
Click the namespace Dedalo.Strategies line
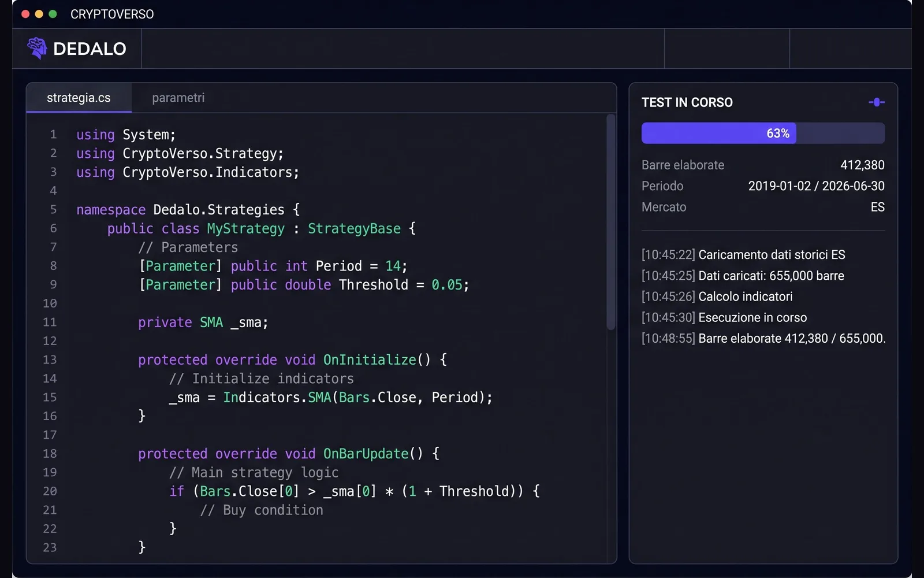click(188, 210)
